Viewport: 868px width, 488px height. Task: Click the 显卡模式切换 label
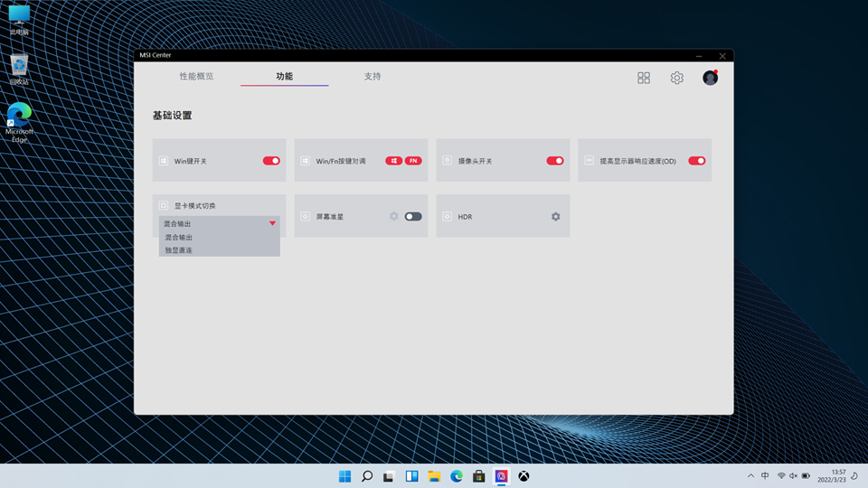pyautogui.click(x=195, y=206)
